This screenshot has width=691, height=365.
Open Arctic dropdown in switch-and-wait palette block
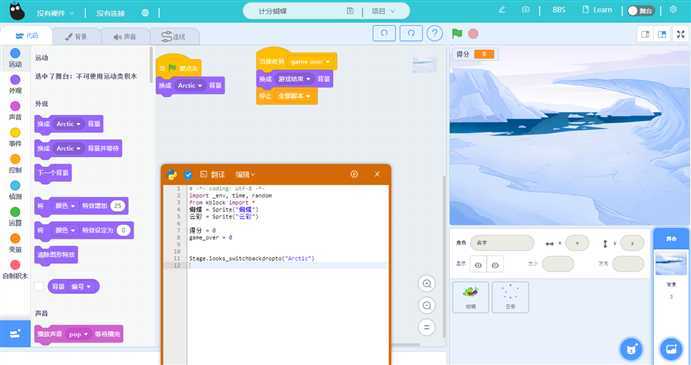(x=68, y=149)
